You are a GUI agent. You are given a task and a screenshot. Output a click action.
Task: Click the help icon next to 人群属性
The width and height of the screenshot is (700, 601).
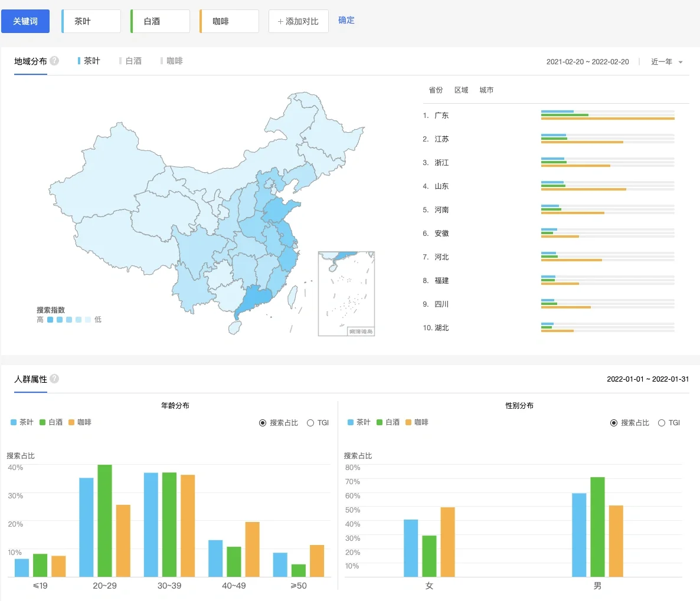point(54,379)
